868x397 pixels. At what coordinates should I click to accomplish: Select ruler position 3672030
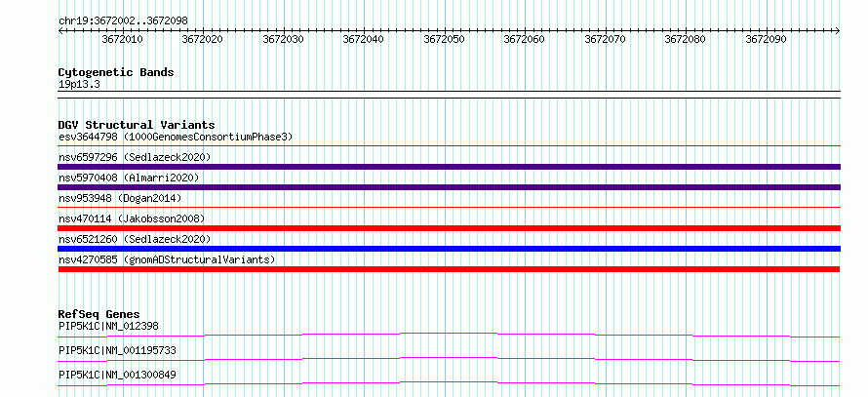pyautogui.click(x=284, y=40)
